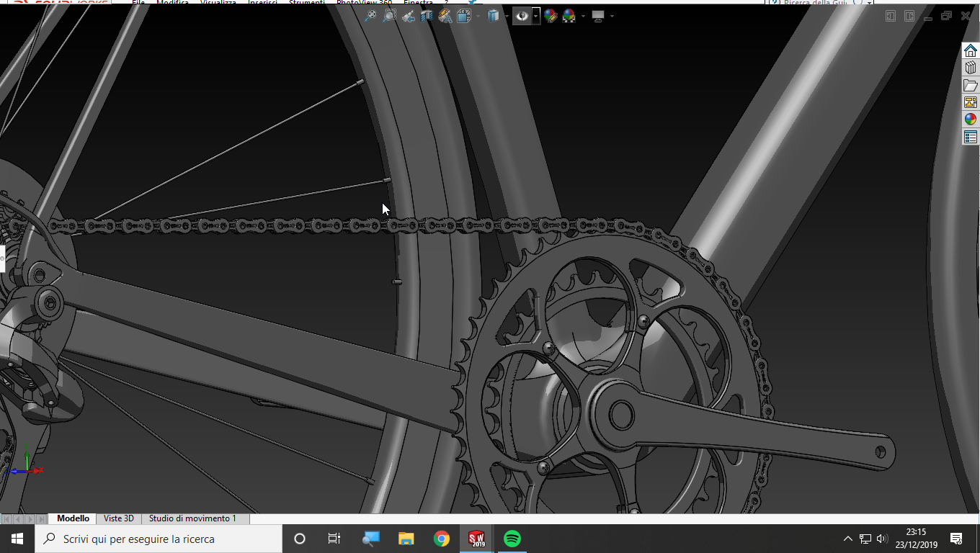Open the File Explorer task pane tab
Screen dimensions: 980x553
(x=971, y=85)
